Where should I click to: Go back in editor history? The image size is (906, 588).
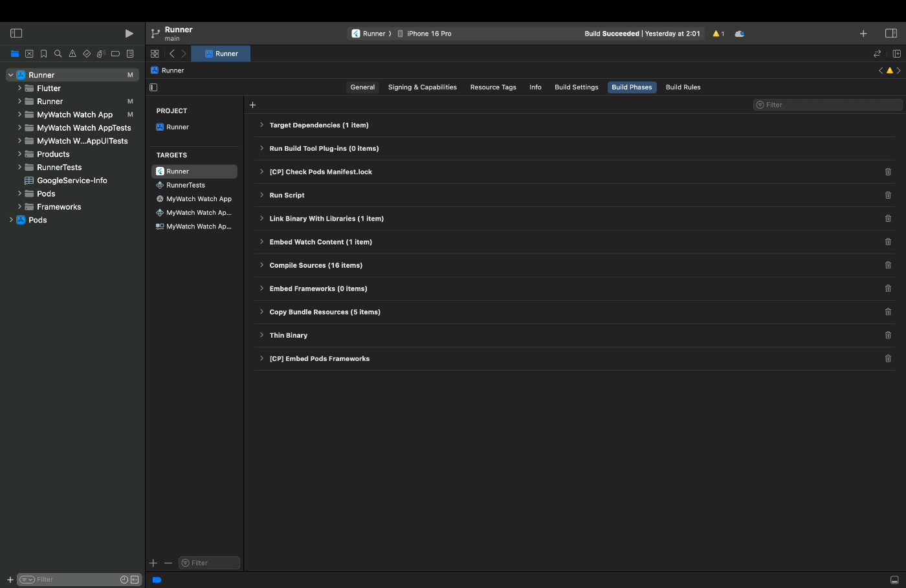pos(171,54)
